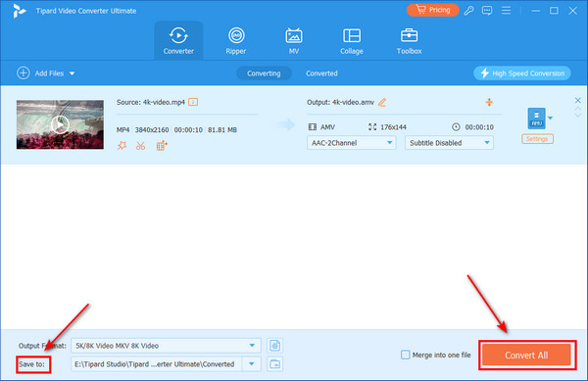Expand the format profile dropdown arrow
Image resolution: width=588 pixels, height=381 pixels.
click(x=550, y=118)
